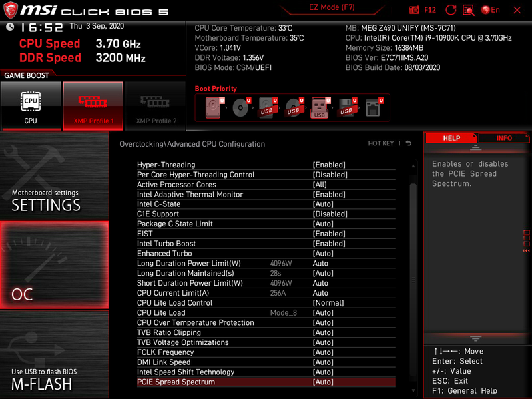This screenshot has width=532, height=399.
Task: Switch to the HELP tab
Action: (451, 138)
